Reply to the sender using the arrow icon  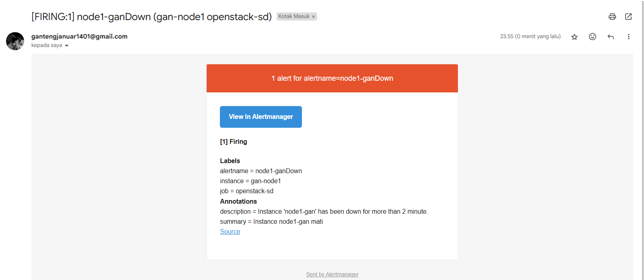[611, 37]
